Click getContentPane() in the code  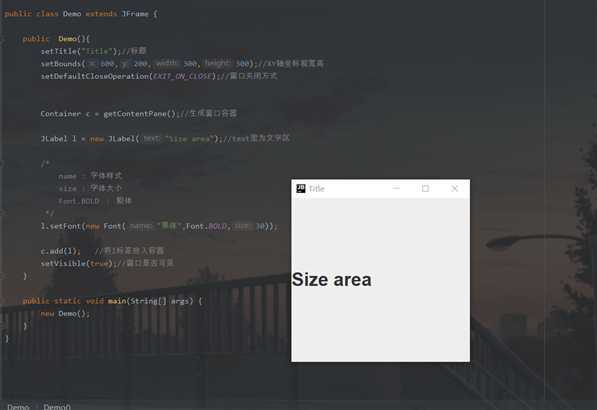139,114
